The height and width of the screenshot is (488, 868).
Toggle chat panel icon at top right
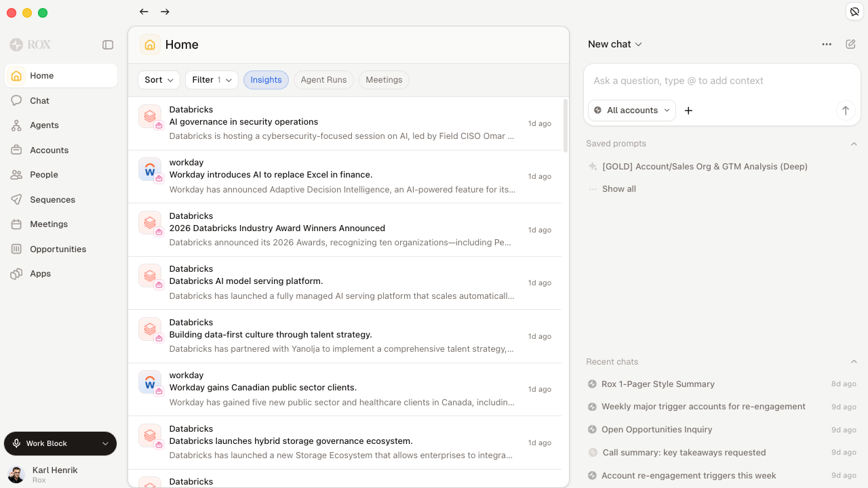point(854,12)
